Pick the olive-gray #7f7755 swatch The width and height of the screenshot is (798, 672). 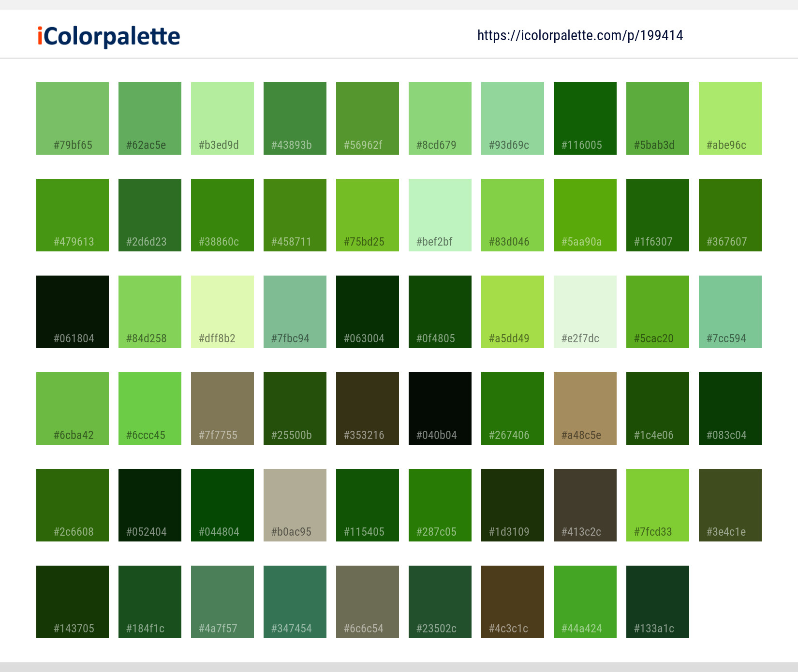click(222, 409)
